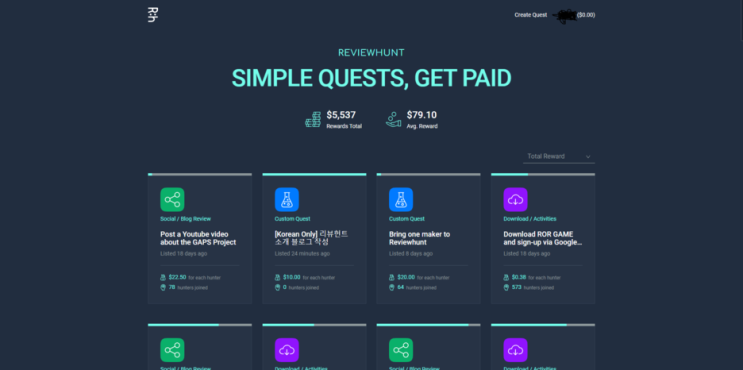
Task: Click the hunter icon beside 0 hunters joined
Action: tap(278, 288)
